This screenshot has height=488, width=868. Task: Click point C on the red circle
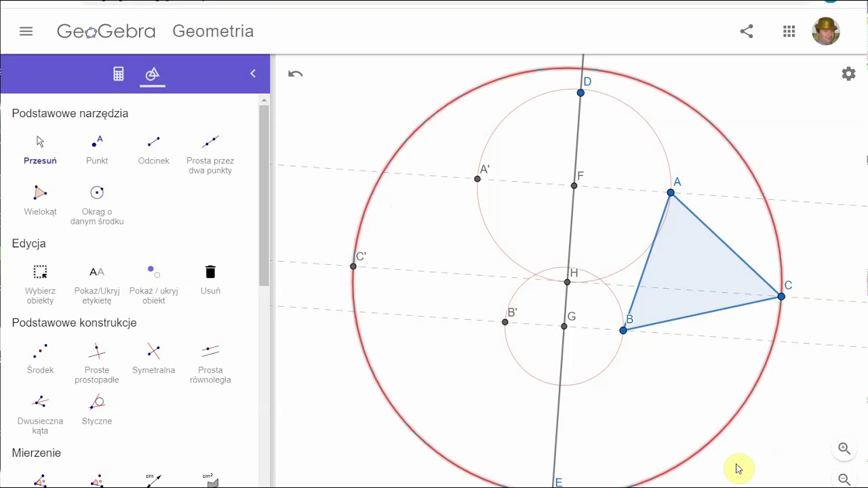click(x=781, y=297)
